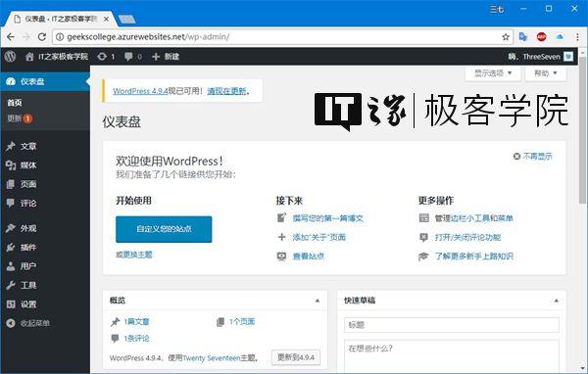Click the 自定义您的站点 button

(x=164, y=229)
